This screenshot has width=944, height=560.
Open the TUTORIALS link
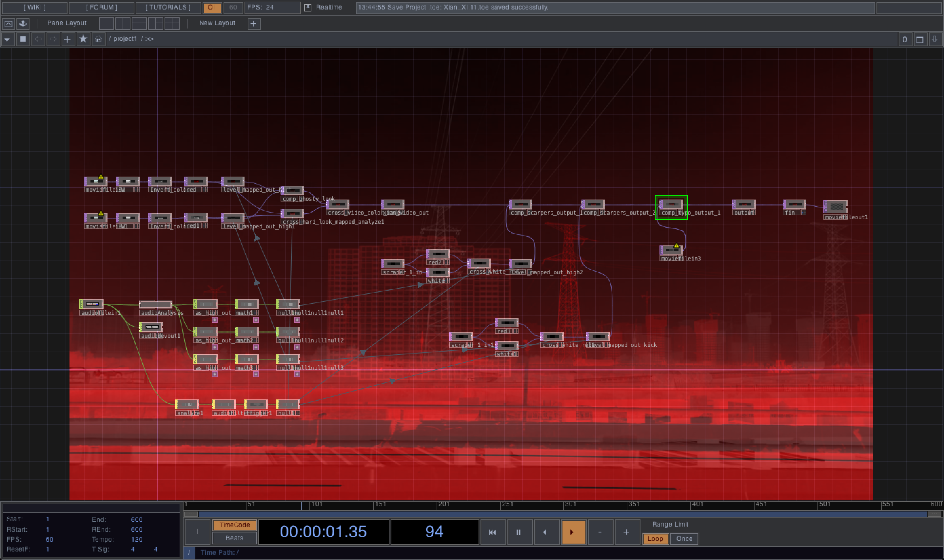[x=168, y=8]
